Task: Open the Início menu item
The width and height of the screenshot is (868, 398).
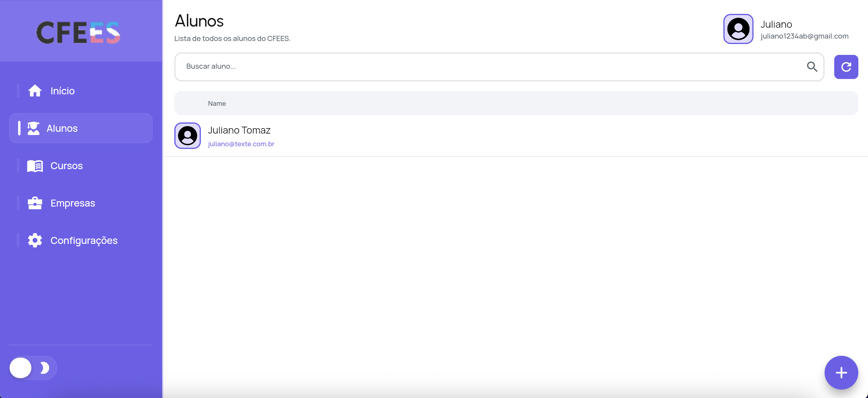Action: point(63,91)
